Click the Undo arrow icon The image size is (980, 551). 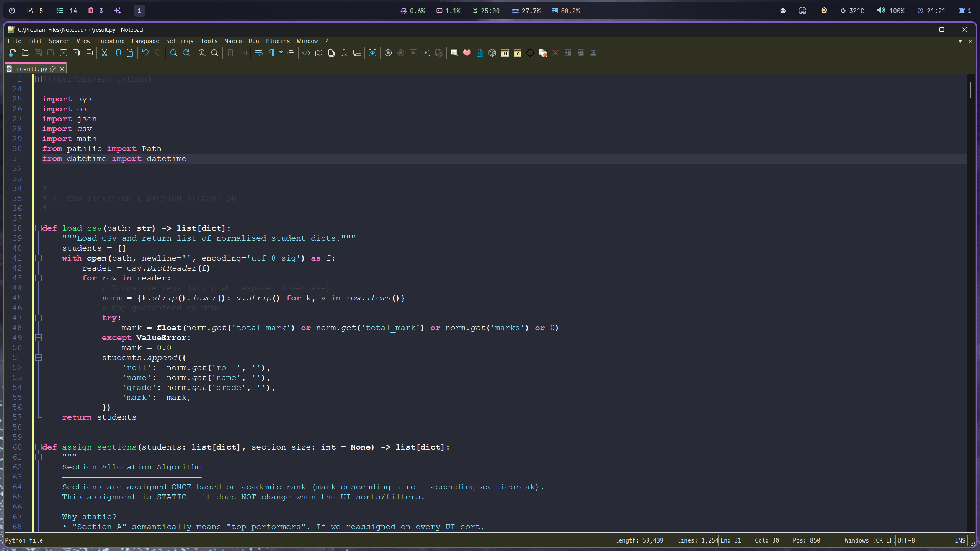[x=145, y=53]
